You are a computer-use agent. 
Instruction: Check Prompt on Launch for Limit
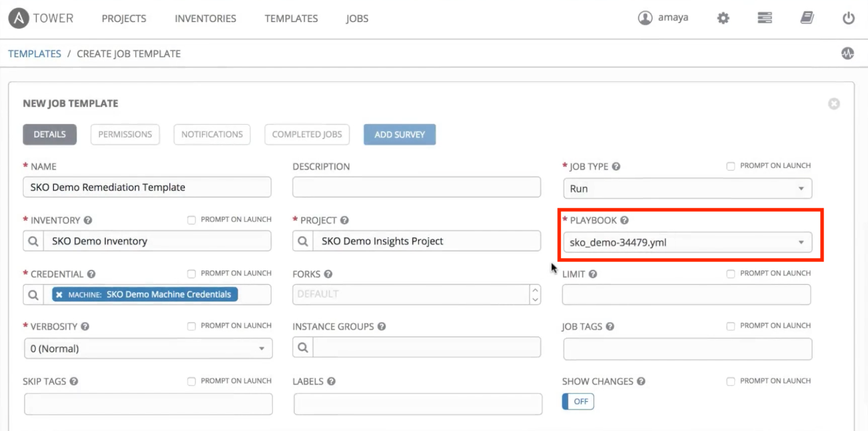click(730, 273)
